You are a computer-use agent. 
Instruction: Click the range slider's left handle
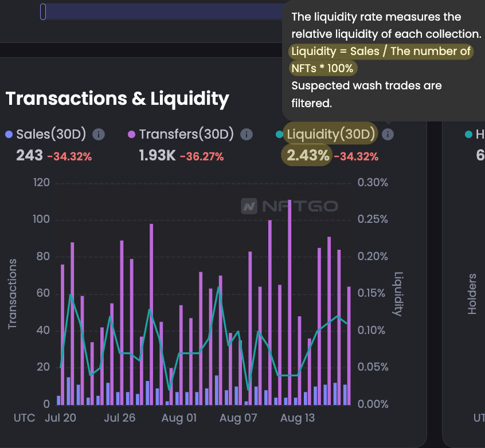point(43,11)
